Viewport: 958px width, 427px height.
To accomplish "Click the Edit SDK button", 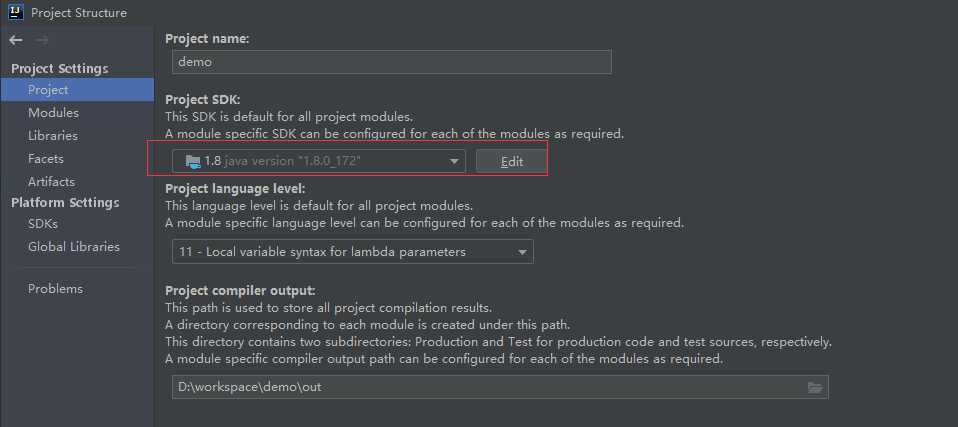I will [511, 161].
